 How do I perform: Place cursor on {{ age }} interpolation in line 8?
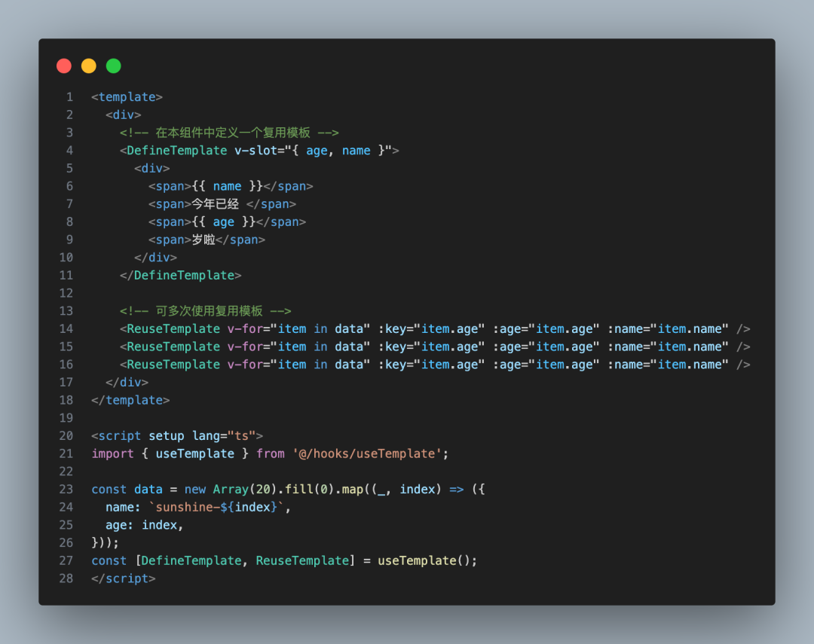[223, 222]
